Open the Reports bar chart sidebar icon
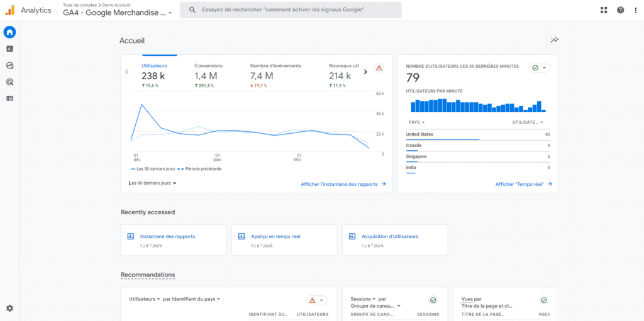This screenshot has height=321, width=644. point(9,49)
